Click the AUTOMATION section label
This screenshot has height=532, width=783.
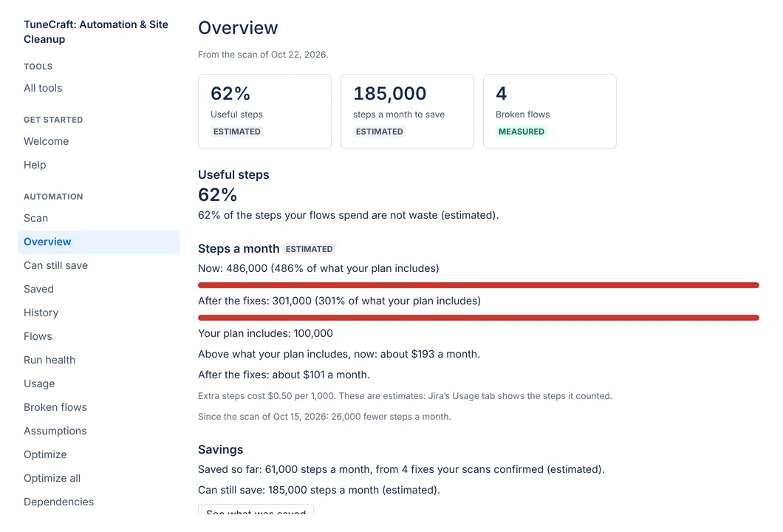click(53, 197)
